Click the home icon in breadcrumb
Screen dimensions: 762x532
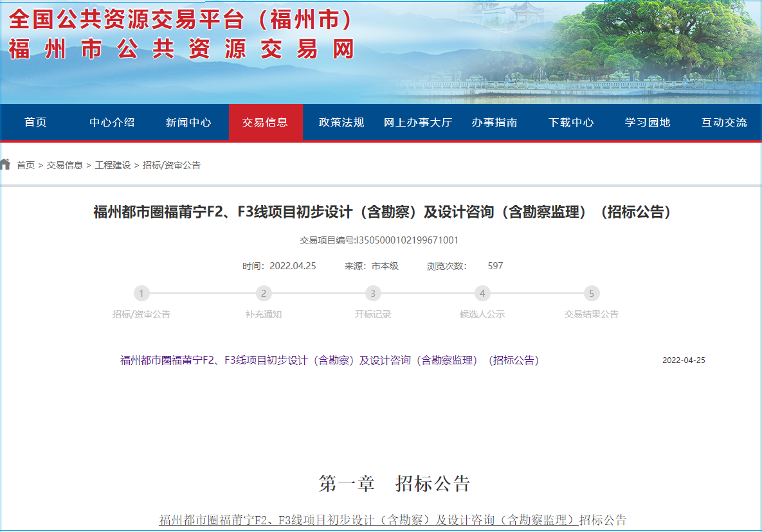[6, 164]
